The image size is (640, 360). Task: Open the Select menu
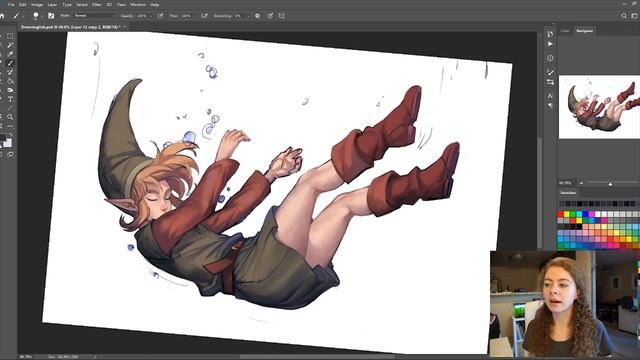[82, 4]
